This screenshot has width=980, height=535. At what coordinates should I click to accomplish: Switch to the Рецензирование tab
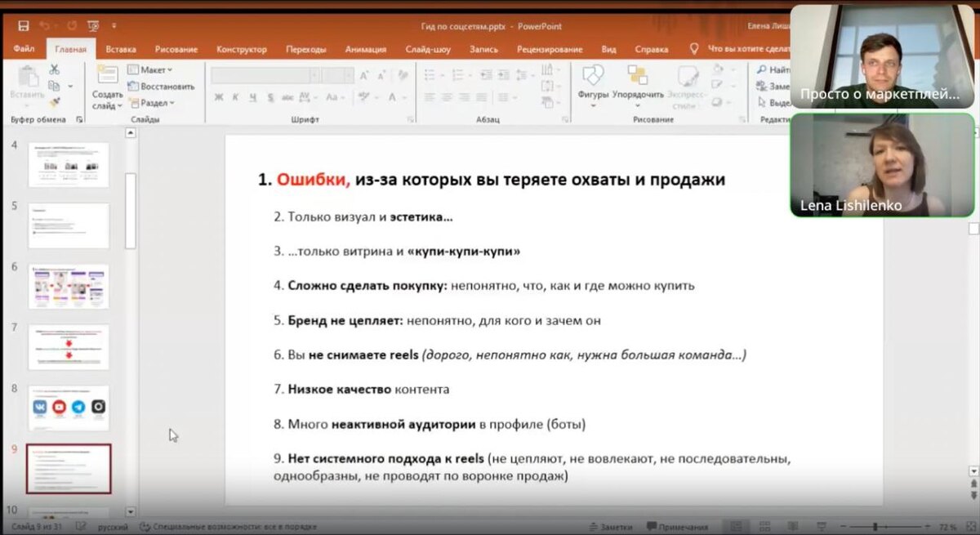pos(550,49)
